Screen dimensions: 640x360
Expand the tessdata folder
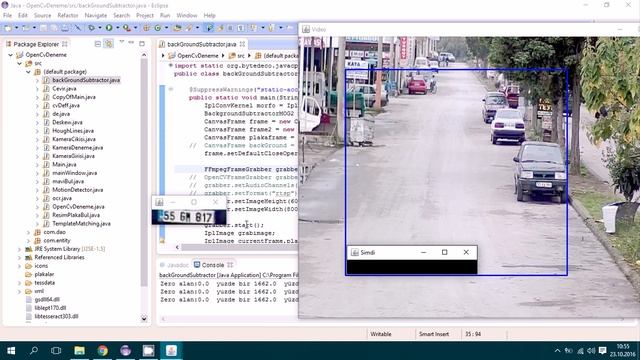[19, 283]
